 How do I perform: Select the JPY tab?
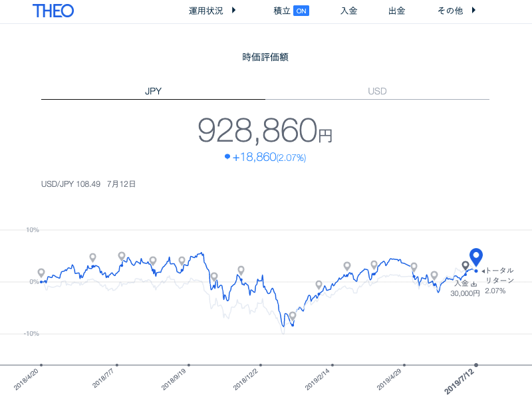[153, 91]
